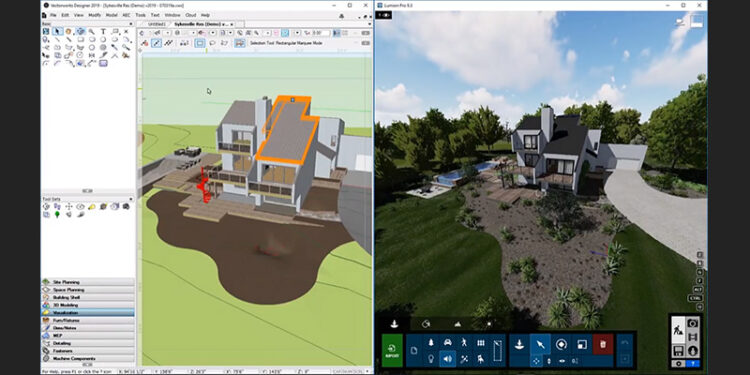Switch to the Untitled1 document tab
The height and width of the screenshot is (375, 750).
156,23
